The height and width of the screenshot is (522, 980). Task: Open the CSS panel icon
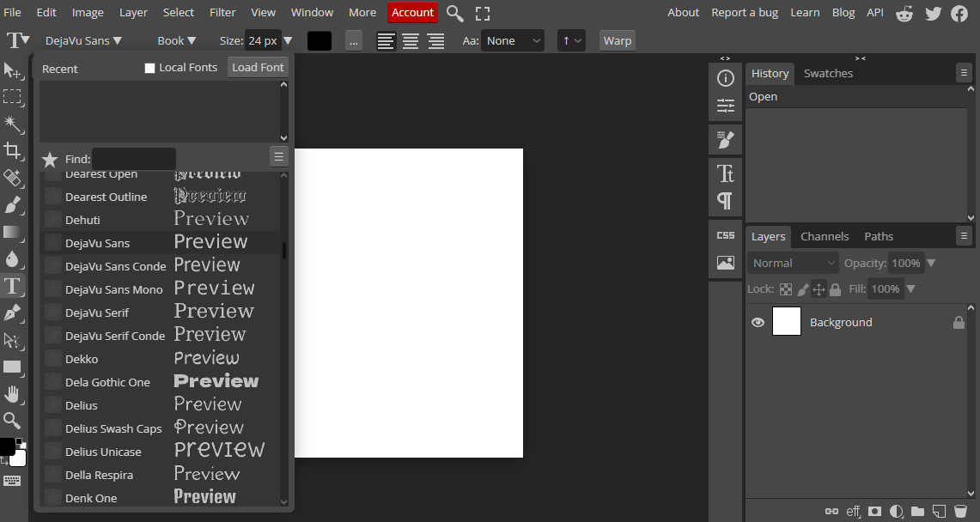point(726,235)
